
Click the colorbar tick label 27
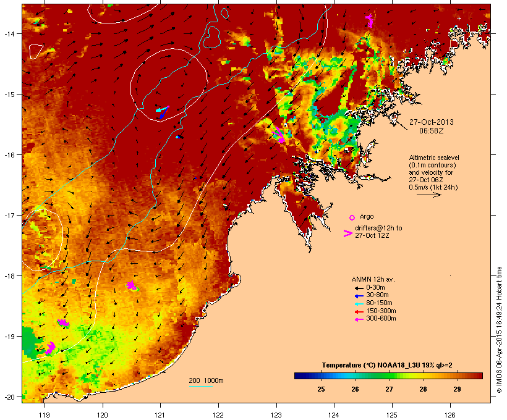tap(389, 389)
